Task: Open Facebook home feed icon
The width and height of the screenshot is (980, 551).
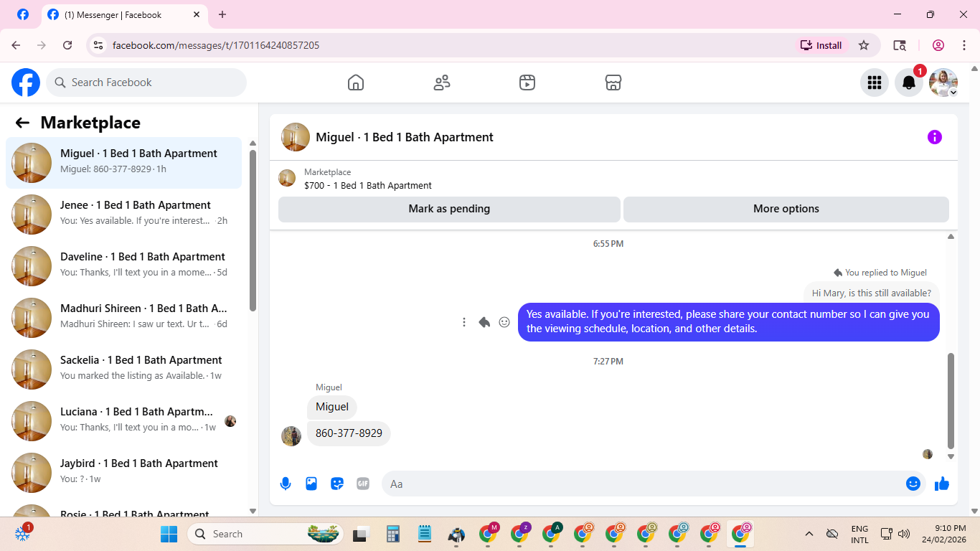Action: pyautogui.click(x=356, y=83)
